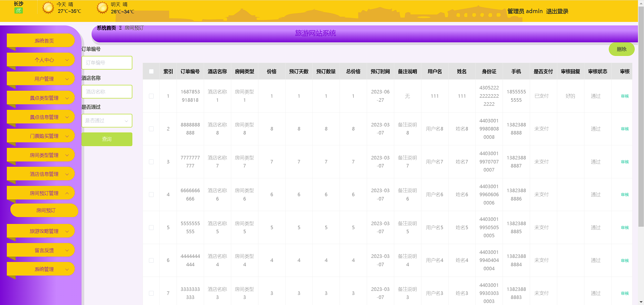Collapse the 房间预订管理 menu chevron

click(67, 193)
